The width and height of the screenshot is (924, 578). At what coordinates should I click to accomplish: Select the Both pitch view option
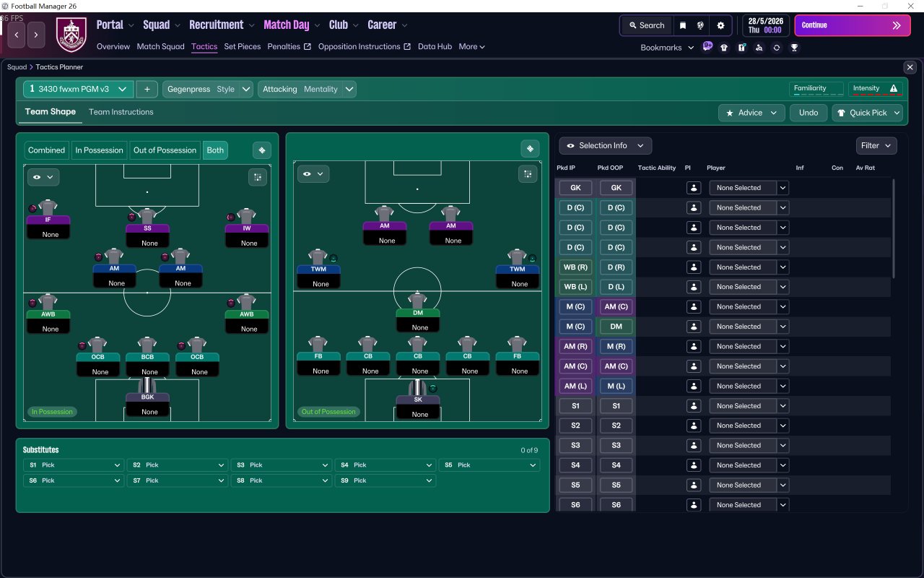pos(215,150)
